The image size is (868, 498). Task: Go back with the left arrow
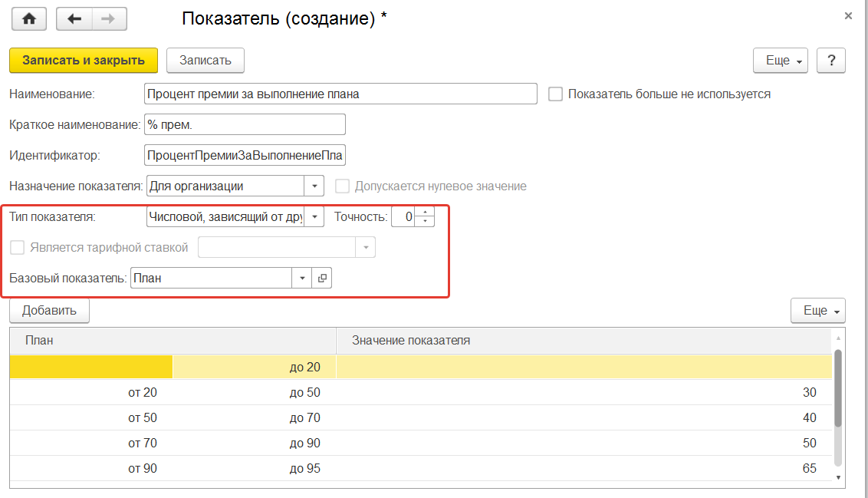[74, 19]
